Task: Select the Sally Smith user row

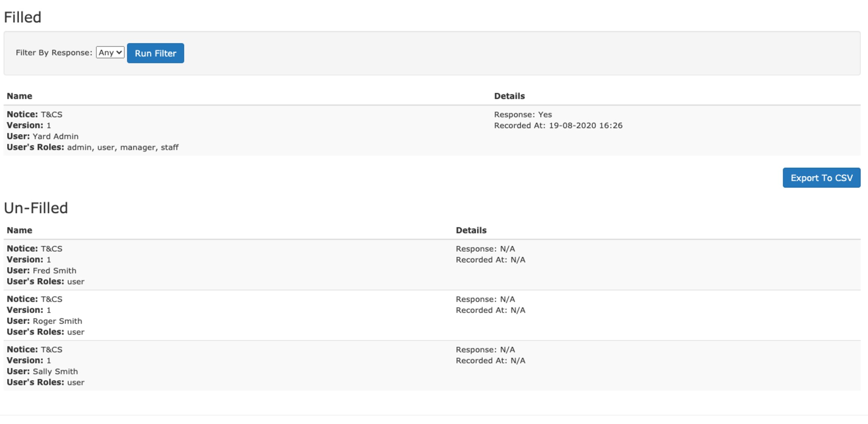Action: [x=432, y=366]
